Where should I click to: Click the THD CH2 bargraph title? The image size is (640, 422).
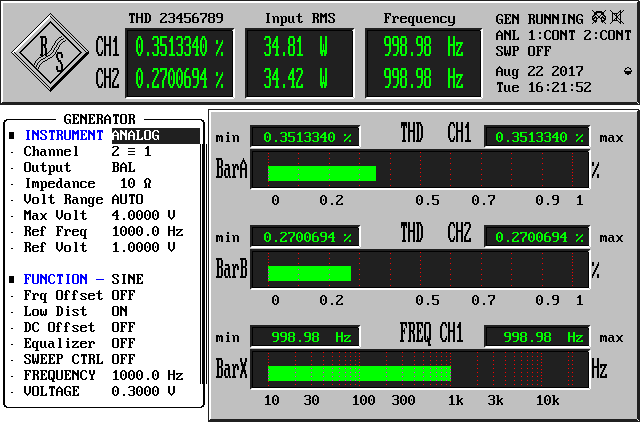click(x=436, y=233)
